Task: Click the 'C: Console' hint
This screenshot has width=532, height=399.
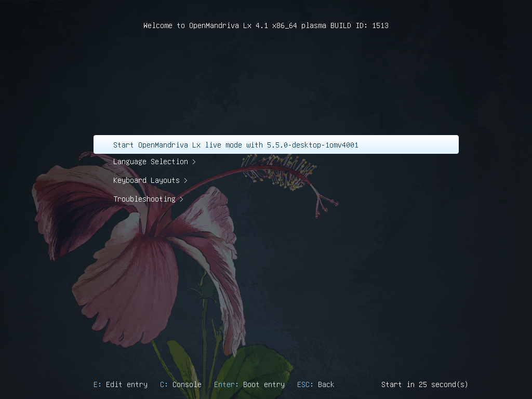Action: pos(181,384)
